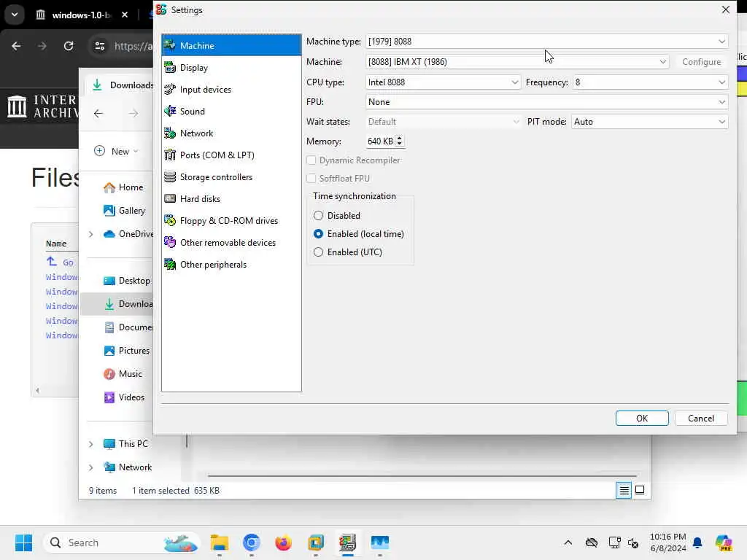Reload the browser page
This screenshot has height=560, width=747.
pos(69,46)
